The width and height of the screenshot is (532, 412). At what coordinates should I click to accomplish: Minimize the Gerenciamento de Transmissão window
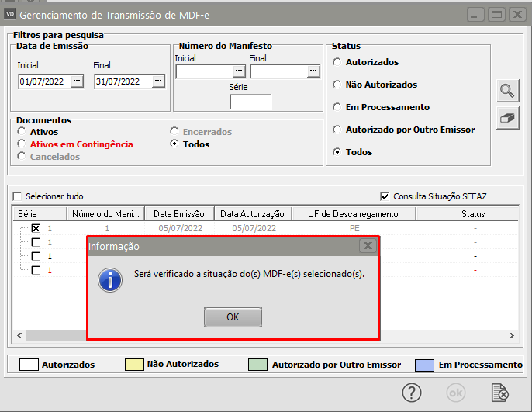[x=475, y=15]
